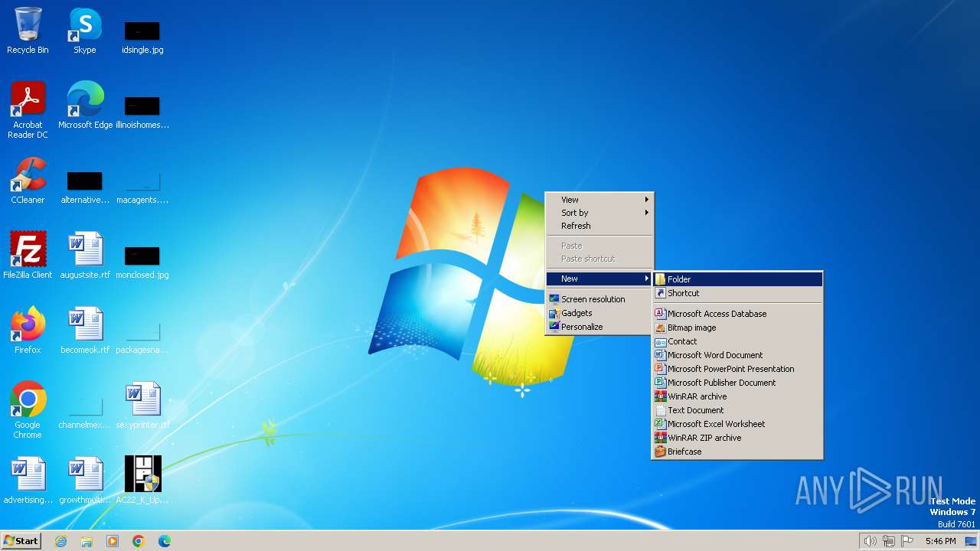Create a new Folder
Viewport: 980px width, 551px height.
pos(738,279)
